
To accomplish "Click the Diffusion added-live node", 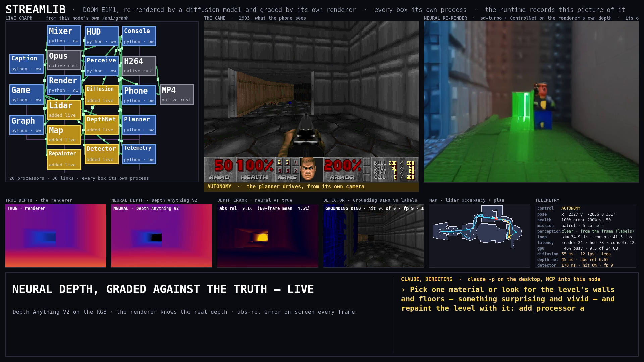I will click(x=102, y=95).
